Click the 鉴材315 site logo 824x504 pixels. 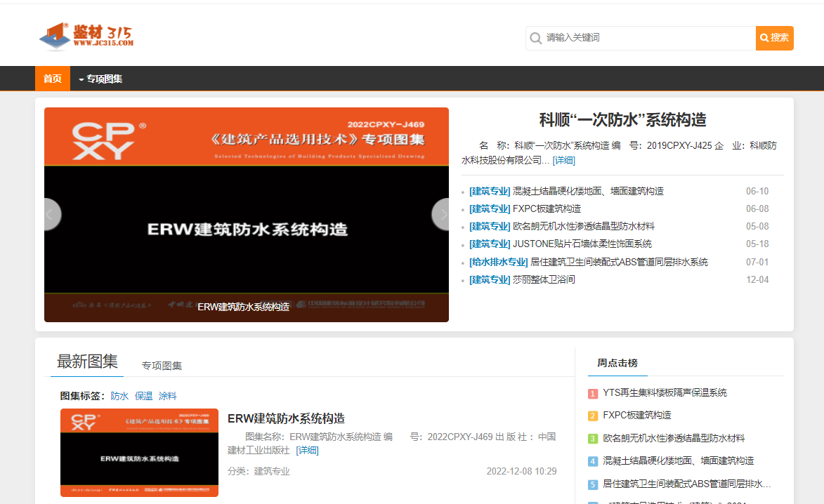click(86, 37)
